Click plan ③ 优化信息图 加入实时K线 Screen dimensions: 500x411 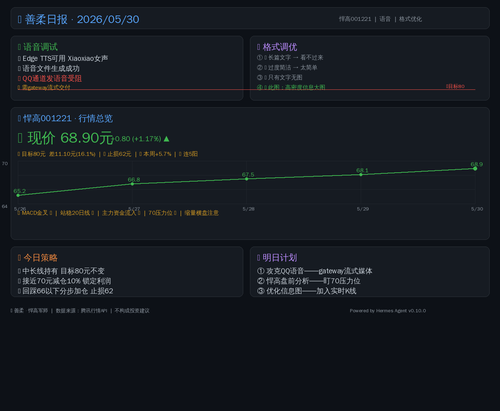pyautogui.click(x=307, y=291)
